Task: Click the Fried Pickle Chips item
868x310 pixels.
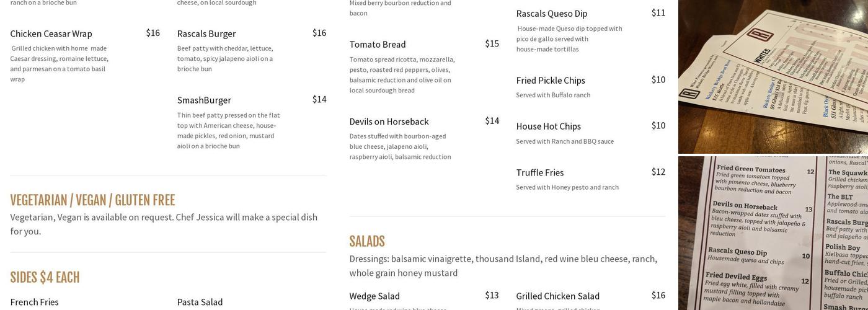Action: [551, 81]
